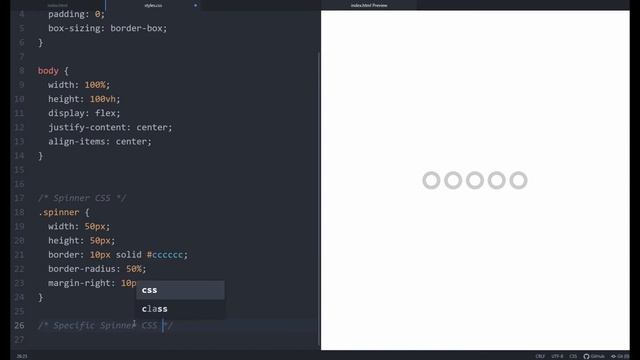Click the 'body' selector on line 8
Screen dimensions: 640x360
pos(48,71)
